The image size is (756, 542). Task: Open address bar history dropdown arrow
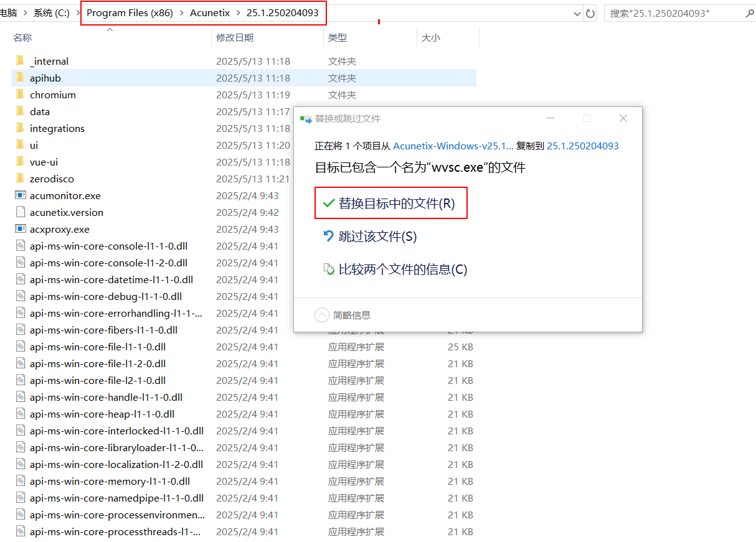[x=577, y=13]
